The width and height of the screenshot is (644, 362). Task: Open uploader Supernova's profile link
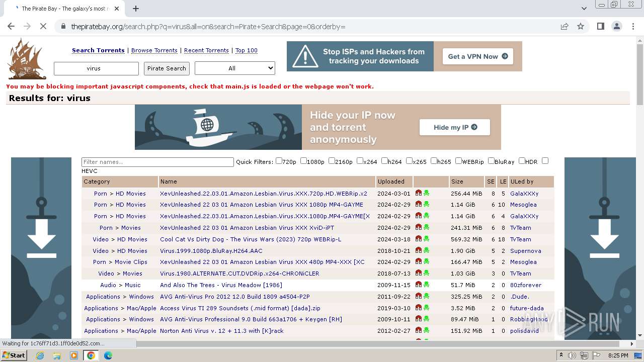tap(526, 250)
